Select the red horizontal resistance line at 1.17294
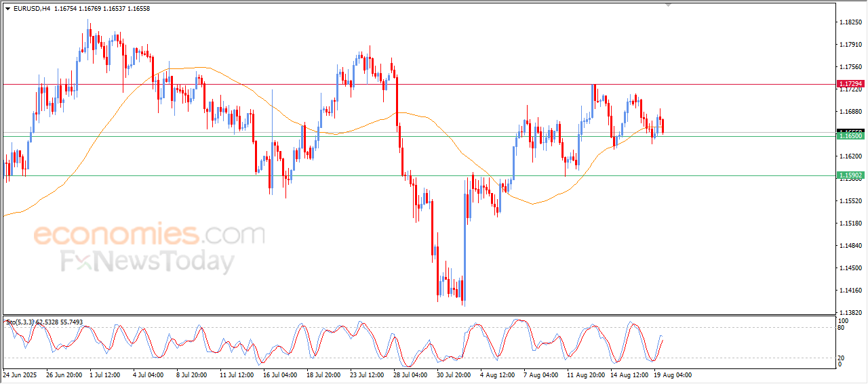 coord(419,84)
